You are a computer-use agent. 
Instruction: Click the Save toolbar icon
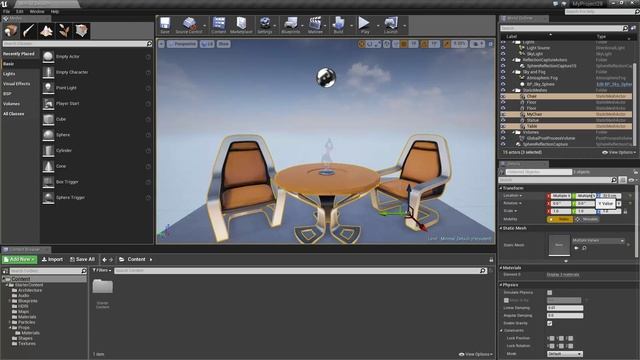pyautogui.click(x=165, y=25)
